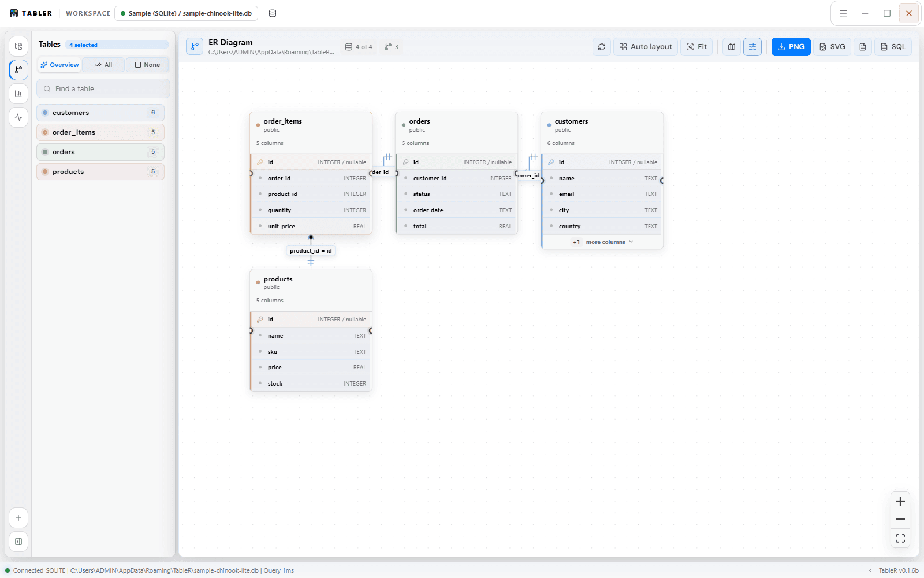Export diagram as PNG
The width and height of the screenshot is (924, 578).
(791, 47)
